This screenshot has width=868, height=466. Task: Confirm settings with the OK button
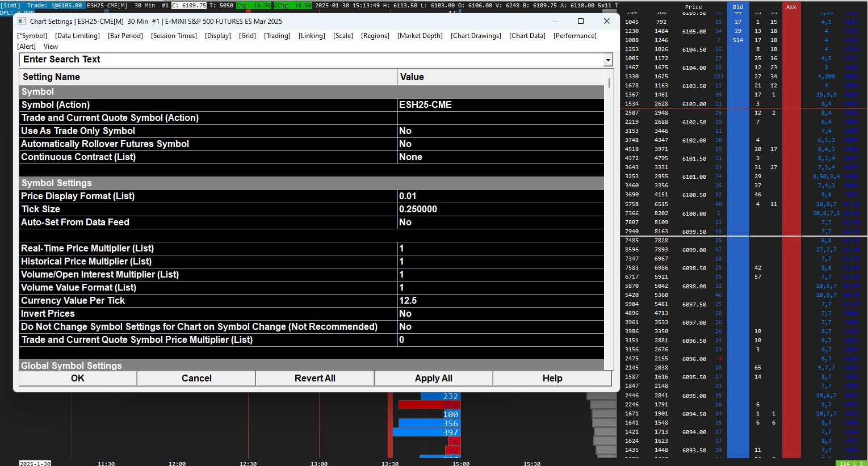click(x=78, y=379)
